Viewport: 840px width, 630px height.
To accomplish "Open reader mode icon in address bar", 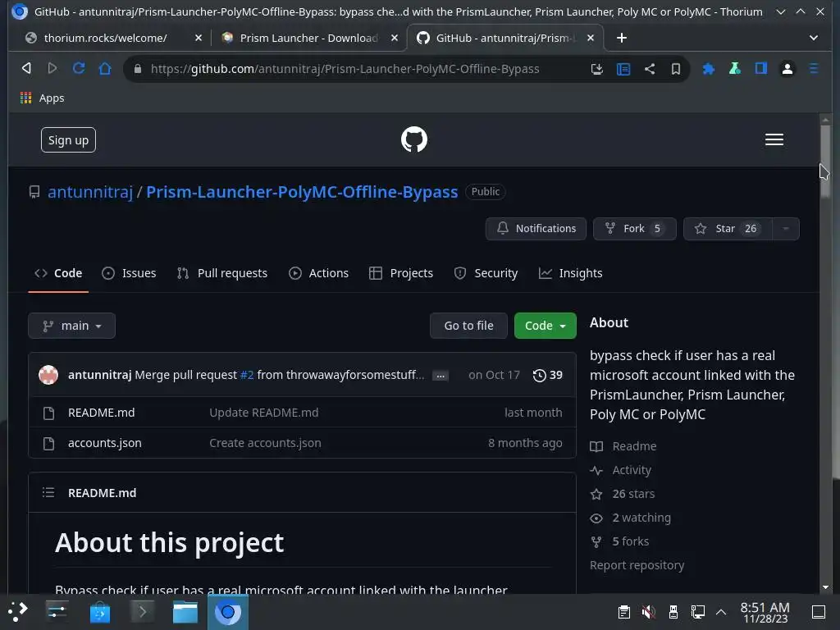I will coord(623,69).
